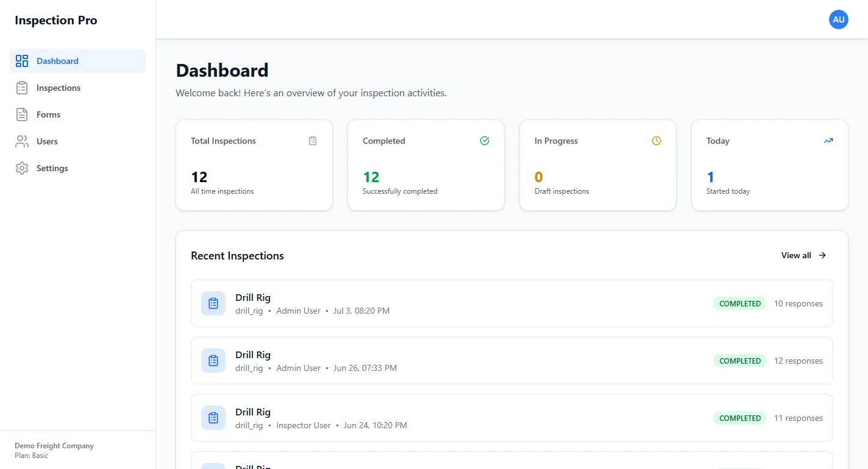868x469 pixels.
Task: Click the arrow icon next to View all
Action: tap(822, 255)
